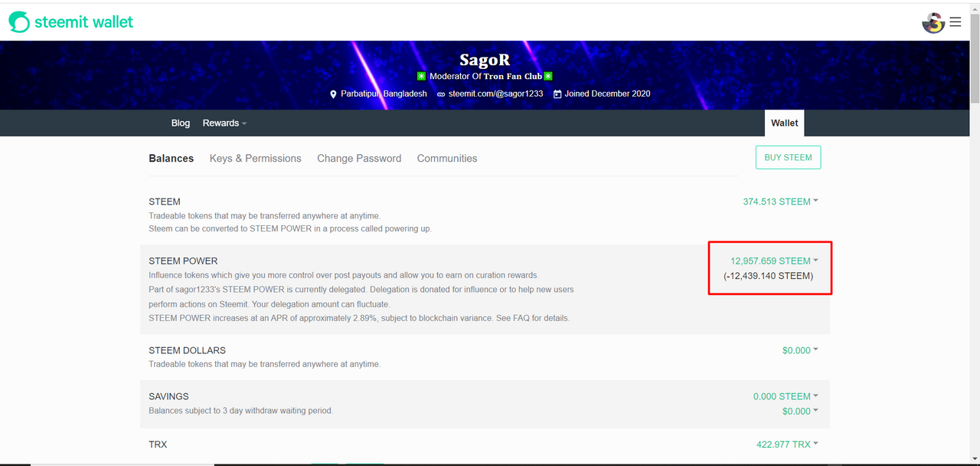Click the STEEM POWER heading
980x466 pixels.
pyautogui.click(x=183, y=261)
